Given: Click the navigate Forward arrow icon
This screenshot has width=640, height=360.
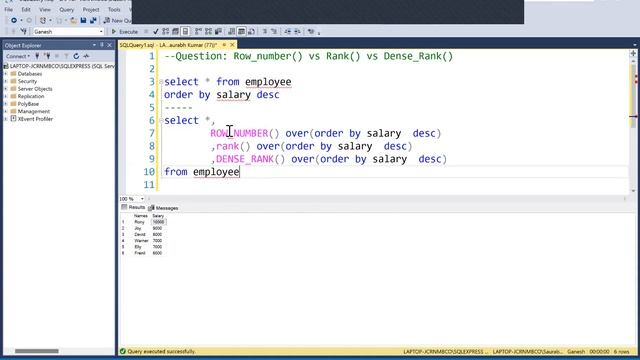Looking at the screenshot, I should [29, 20].
